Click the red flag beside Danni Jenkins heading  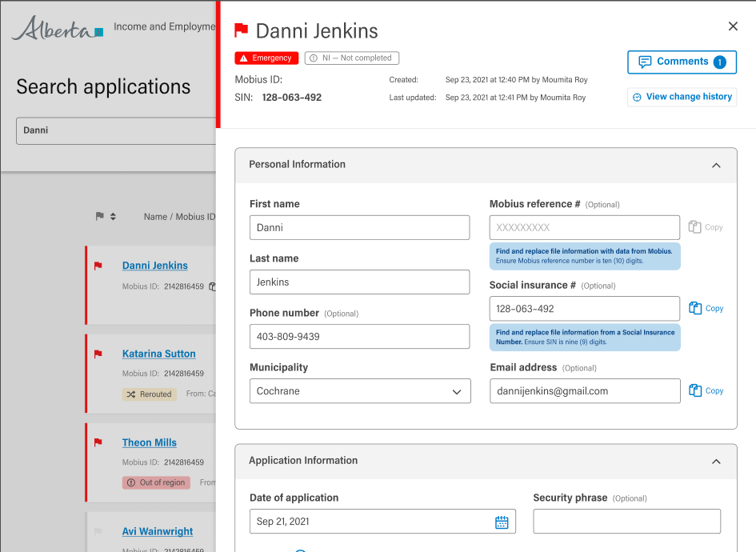[241, 30]
